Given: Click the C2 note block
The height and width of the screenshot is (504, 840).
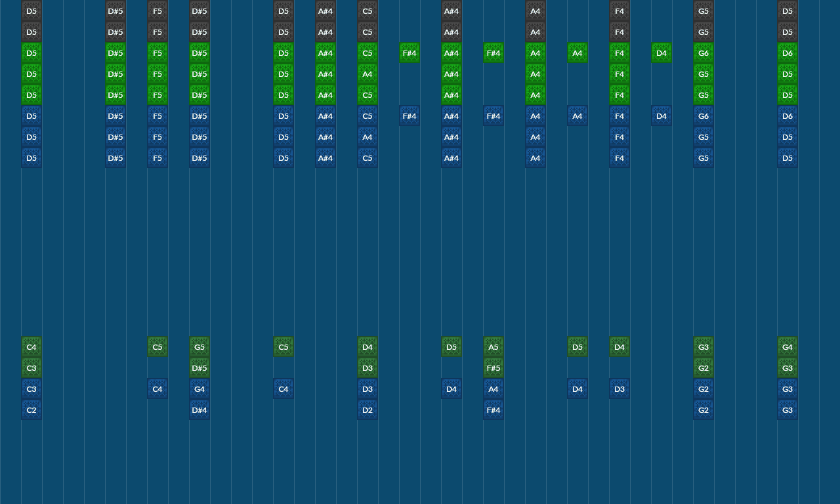Looking at the screenshot, I should pos(31,410).
